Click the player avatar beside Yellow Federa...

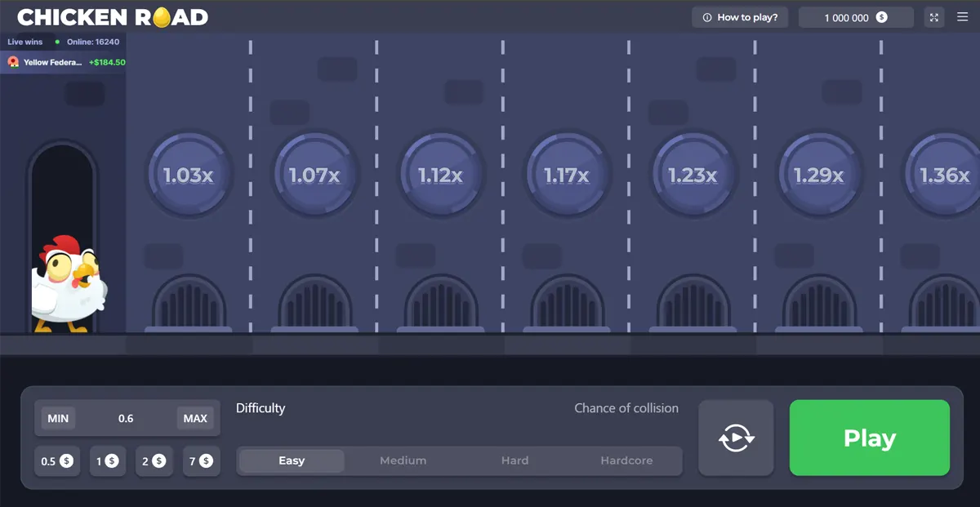point(13,62)
